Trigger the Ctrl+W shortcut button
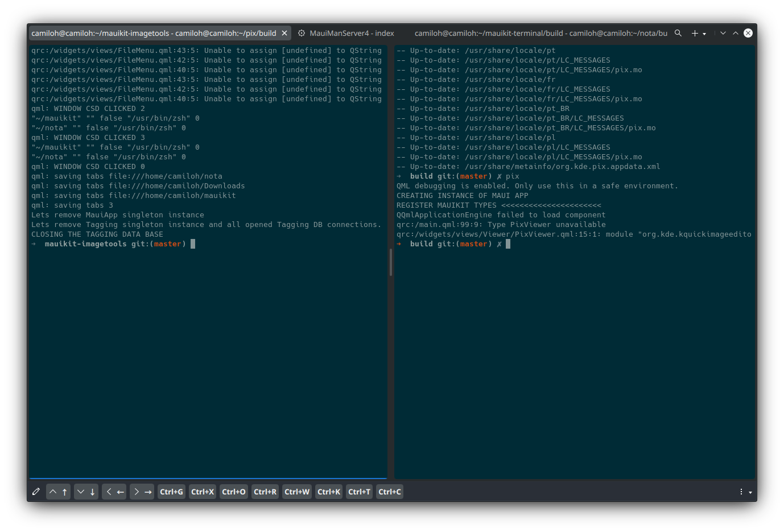The image size is (784, 532). (x=297, y=492)
